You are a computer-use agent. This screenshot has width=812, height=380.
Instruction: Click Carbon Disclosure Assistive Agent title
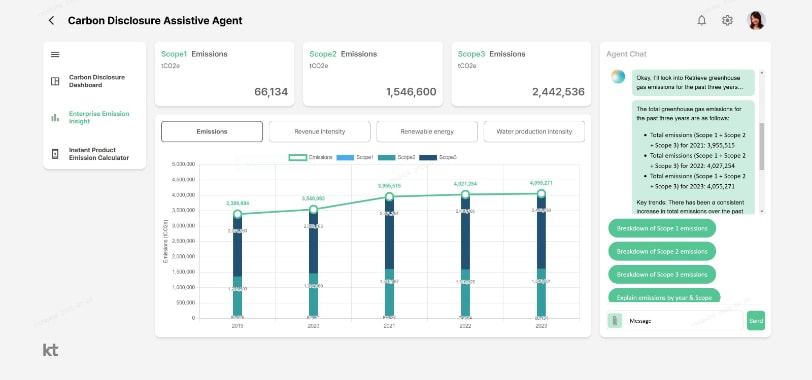point(155,21)
